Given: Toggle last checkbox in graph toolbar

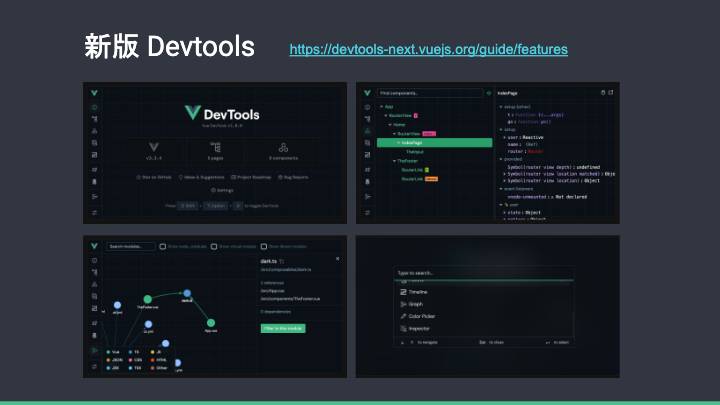Looking at the screenshot, I should (264, 247).
